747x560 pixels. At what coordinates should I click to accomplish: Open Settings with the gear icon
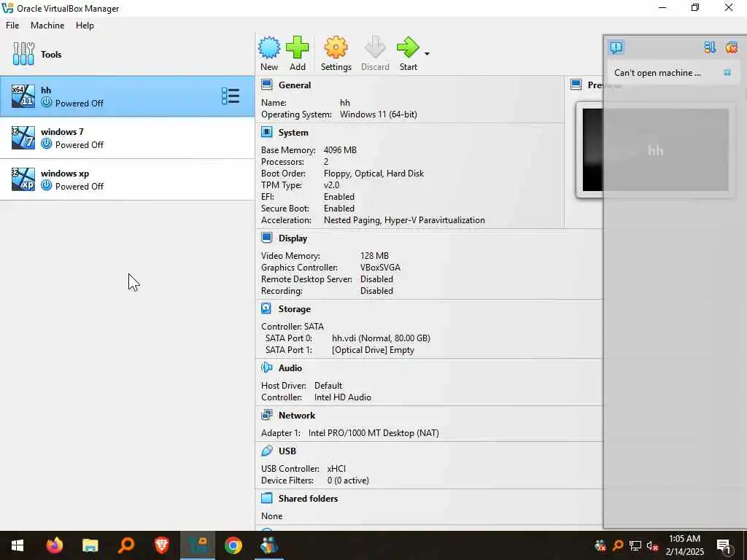[336, 47]
